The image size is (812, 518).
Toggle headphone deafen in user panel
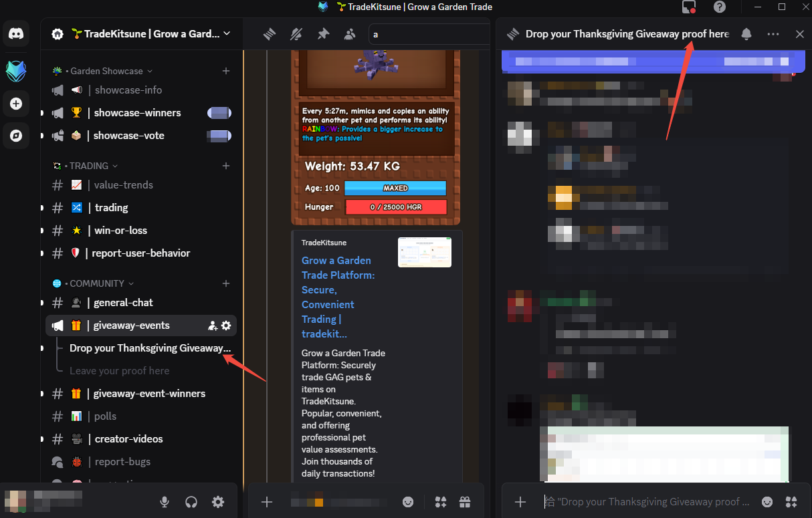coord(191,502)
